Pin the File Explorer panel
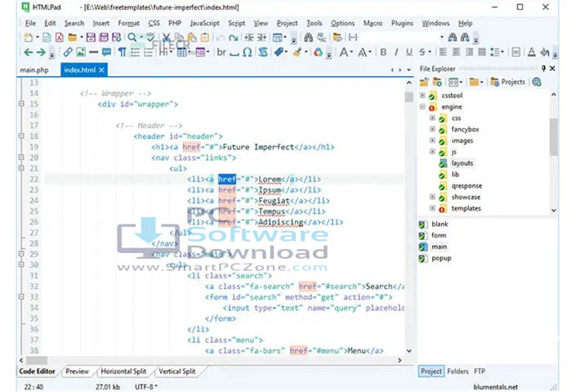 click(x=543, y=69)
